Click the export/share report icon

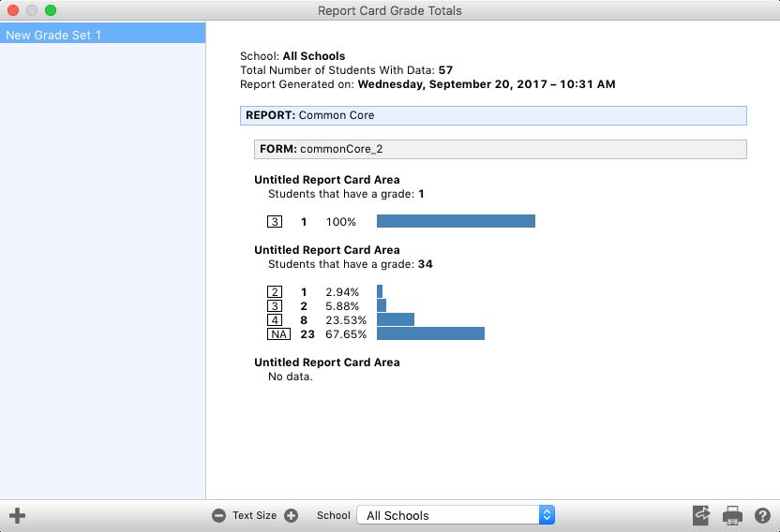701,515
